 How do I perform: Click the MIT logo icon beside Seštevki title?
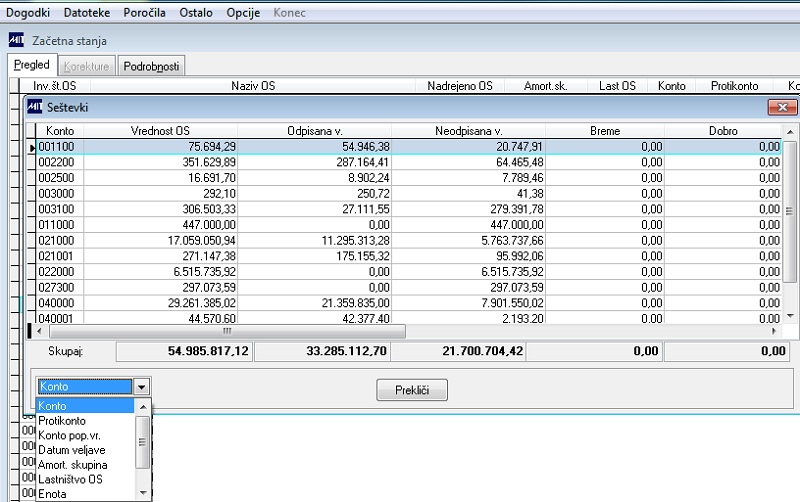click(x=35, y=107)
